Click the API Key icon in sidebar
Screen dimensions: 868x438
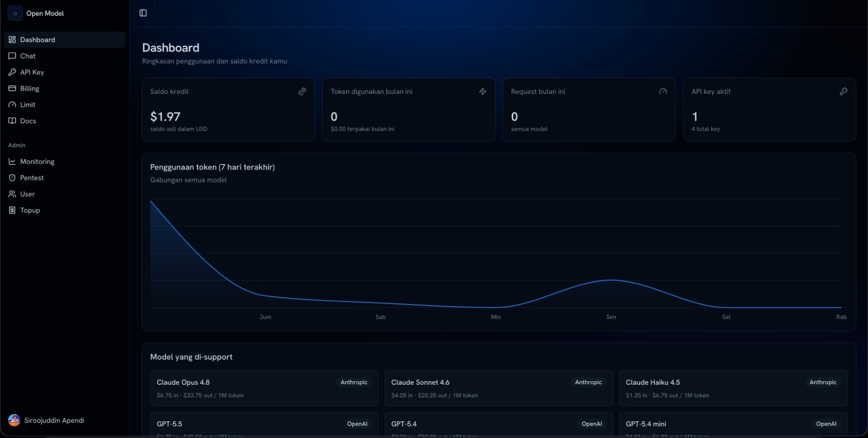pyautogui.click(x=12, y=72)
